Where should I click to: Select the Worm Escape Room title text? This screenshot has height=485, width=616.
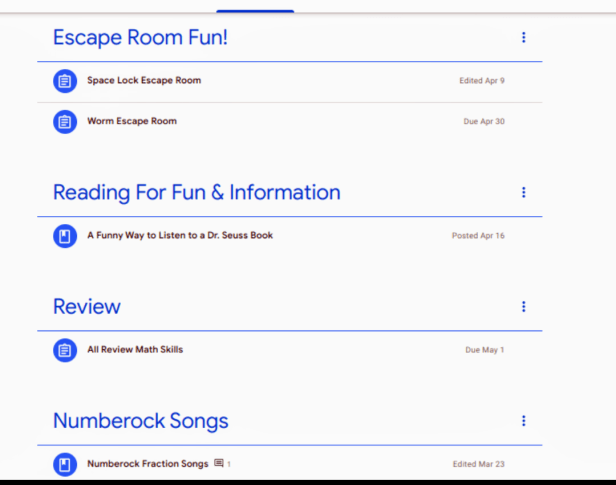pos(132,122)
